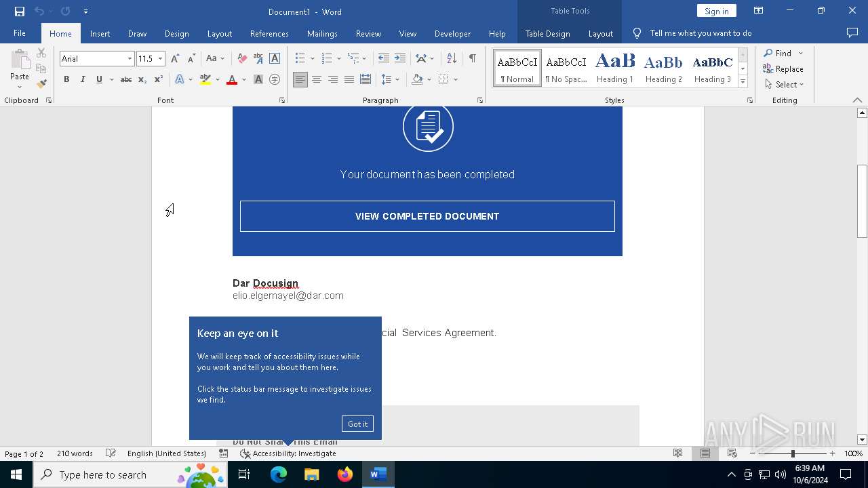Click the Borders icon
This screenshot has height=488, width=868.
[x=443, y=79]
